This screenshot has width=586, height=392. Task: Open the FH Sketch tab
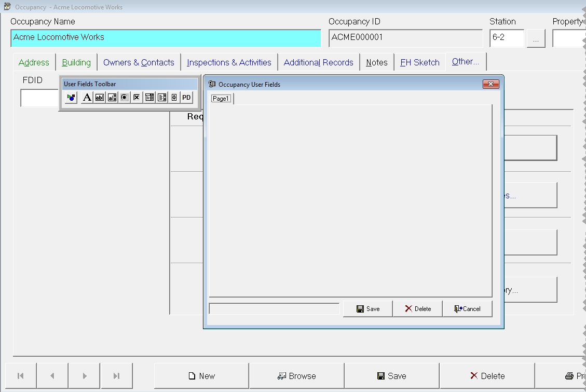coord(420,62)
